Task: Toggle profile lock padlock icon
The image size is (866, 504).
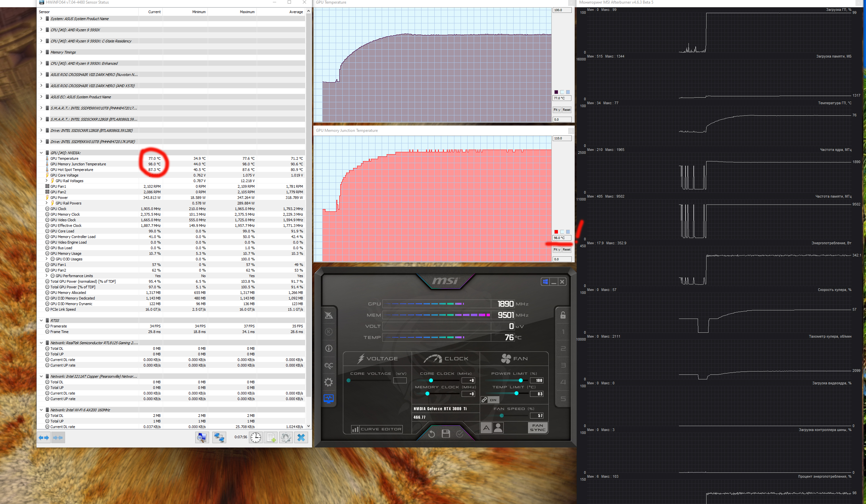Action: coord(563,315)
